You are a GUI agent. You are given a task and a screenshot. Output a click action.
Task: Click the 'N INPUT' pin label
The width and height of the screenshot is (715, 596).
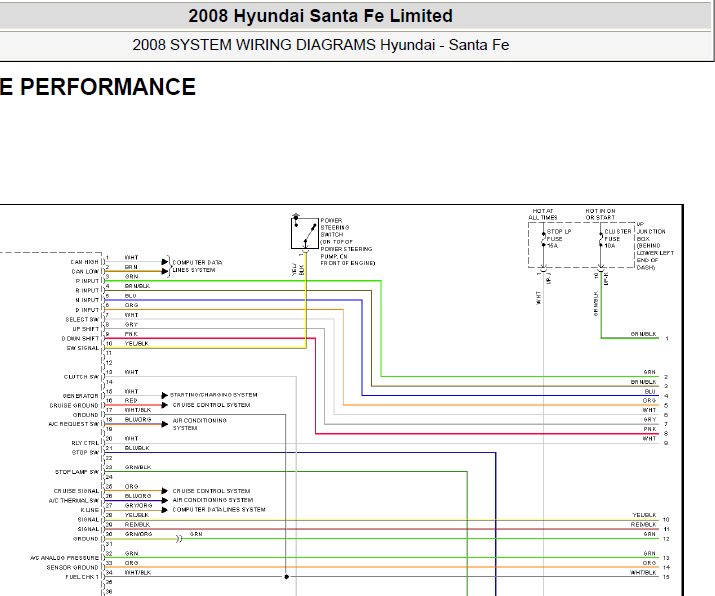(x=87, y=301)
